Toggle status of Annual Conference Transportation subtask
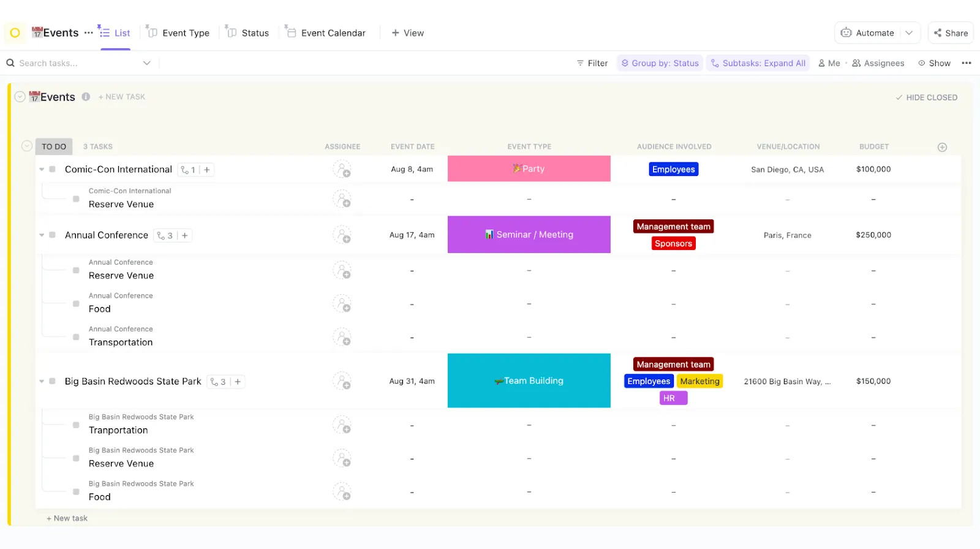Screen dimensions: 980x549 [x=76, y=337]
